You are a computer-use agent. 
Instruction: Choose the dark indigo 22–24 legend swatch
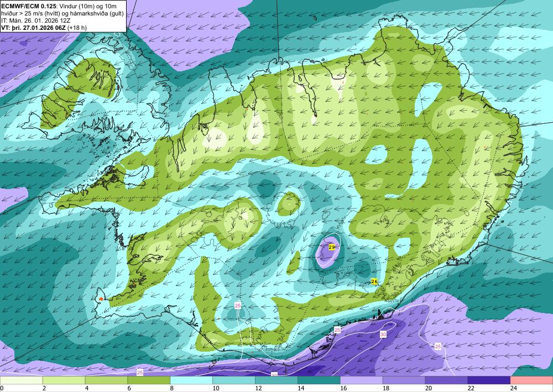click(x=489, y=380)
